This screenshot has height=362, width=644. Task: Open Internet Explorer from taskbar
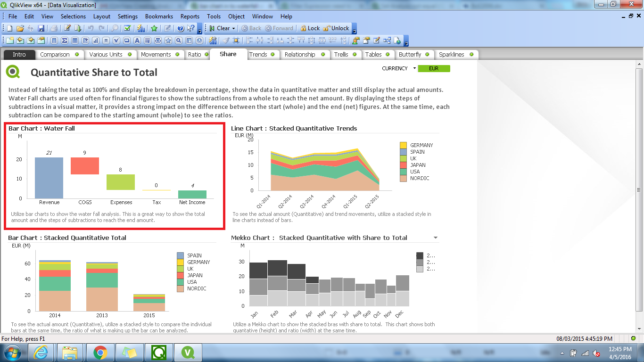click(x=41, y=353)
